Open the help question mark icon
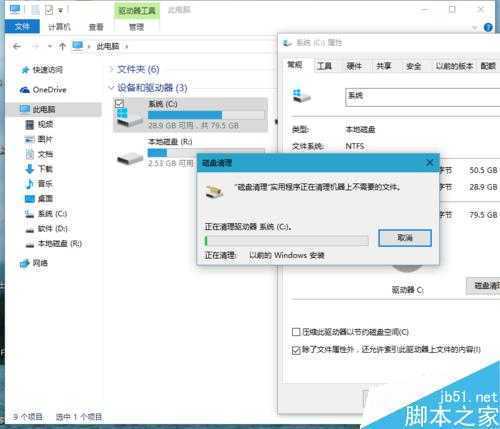Viewport: 500px width, 429px height. 488,27
